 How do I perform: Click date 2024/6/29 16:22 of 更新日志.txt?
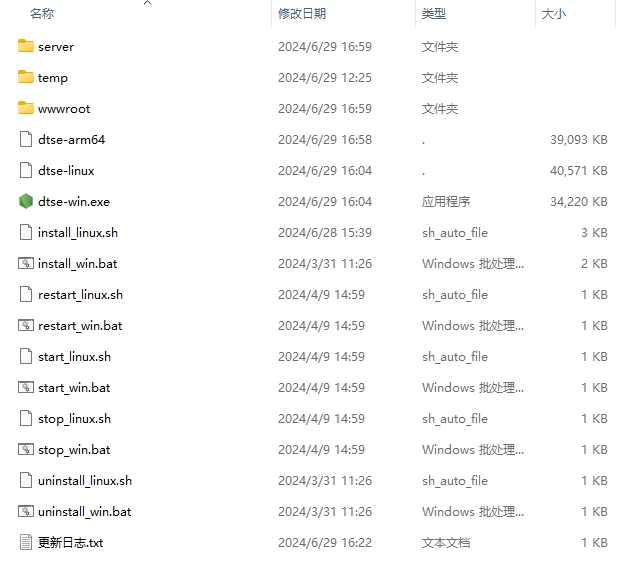(325, 542)
